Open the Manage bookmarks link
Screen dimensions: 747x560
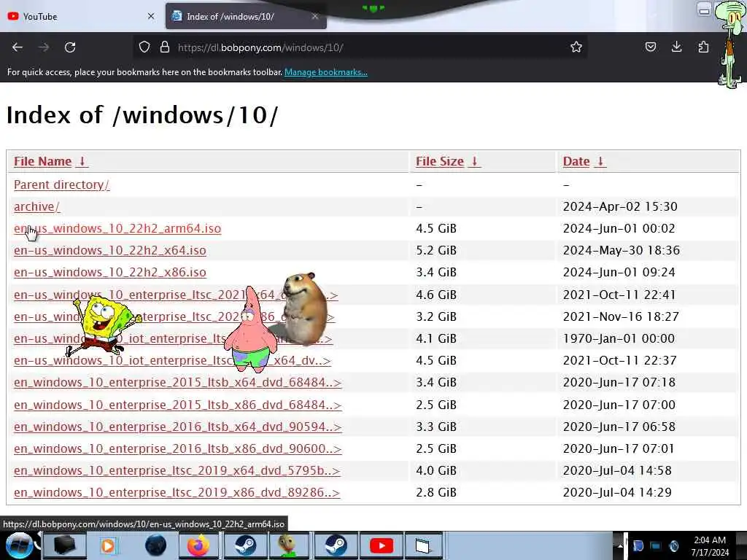326,72
